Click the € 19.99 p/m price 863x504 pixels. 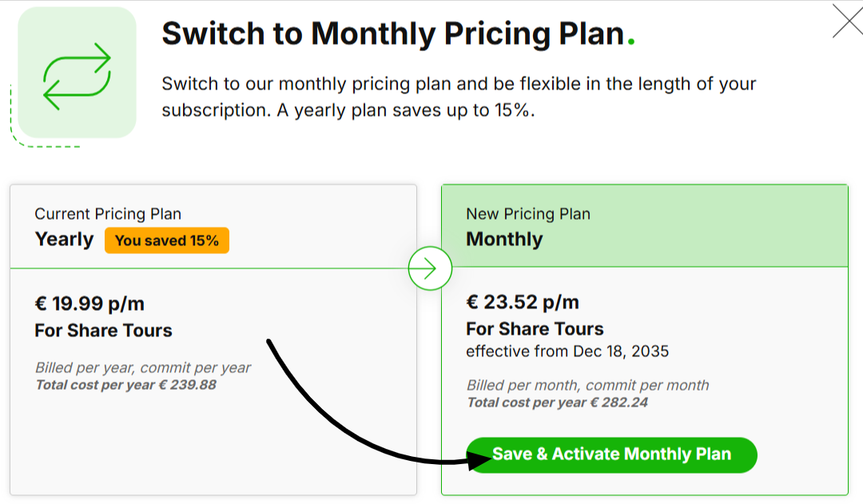(89, 304)
